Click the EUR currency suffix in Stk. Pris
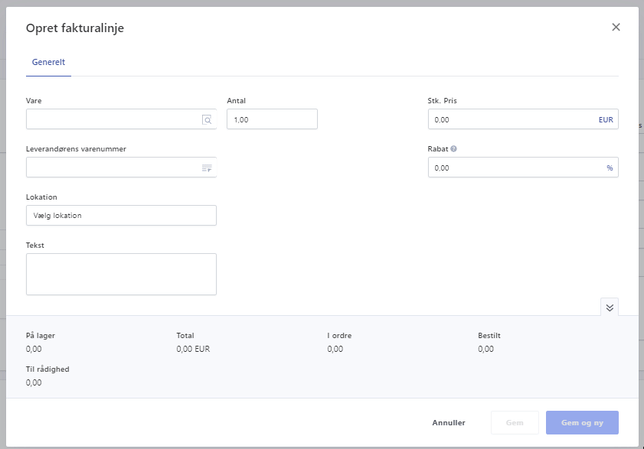The width and height of the screenshot is (644, 449). click(x=605, y=120)
